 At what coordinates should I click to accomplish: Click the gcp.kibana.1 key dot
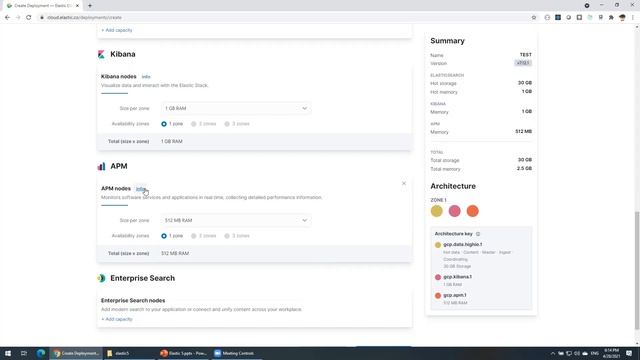[x=438, y=277]
